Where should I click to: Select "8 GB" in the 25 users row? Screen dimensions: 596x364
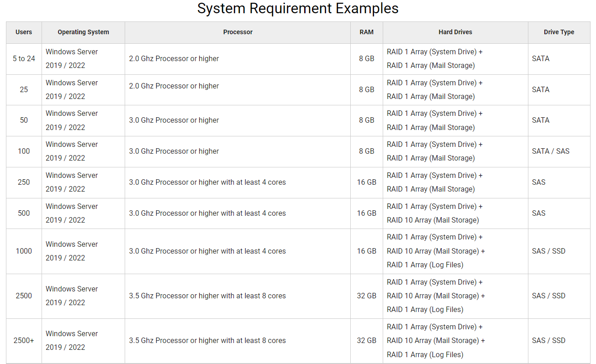pos(366,90)
